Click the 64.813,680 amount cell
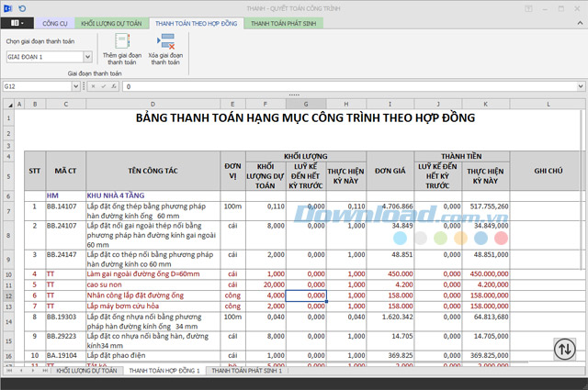The width and height of the screenshot is (588, 390). click(486, 321)
